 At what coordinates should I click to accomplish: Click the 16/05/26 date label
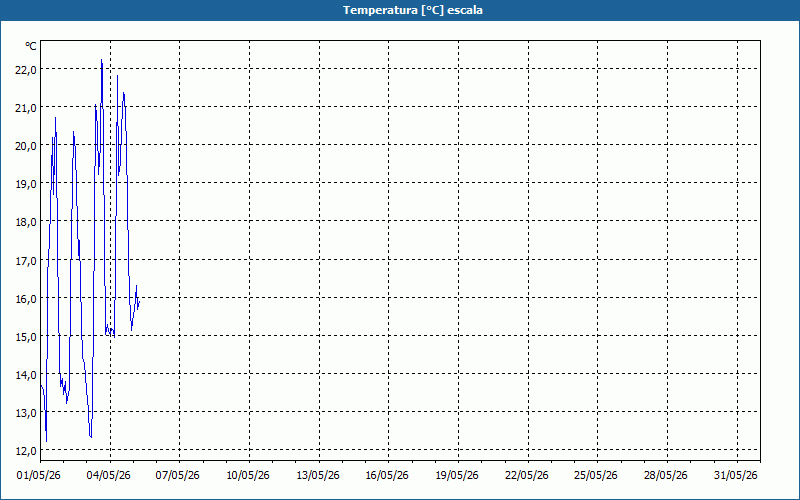(387, 476)
